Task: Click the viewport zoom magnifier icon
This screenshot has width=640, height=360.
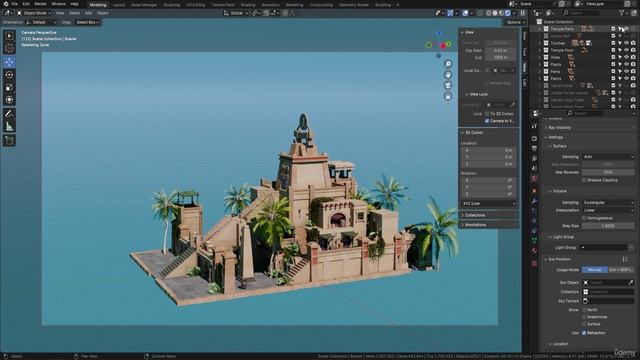Action: (448, 64)
